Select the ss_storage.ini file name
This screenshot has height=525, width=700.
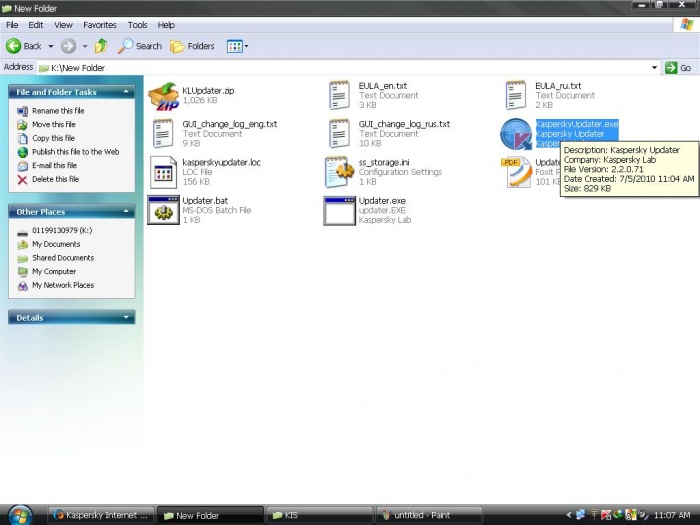(x=384, y=162)
